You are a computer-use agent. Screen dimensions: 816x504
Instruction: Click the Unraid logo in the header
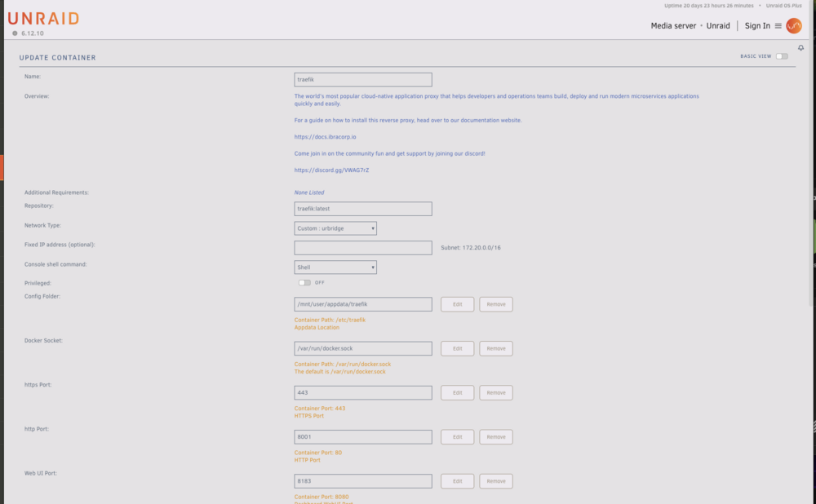[44, 19]
